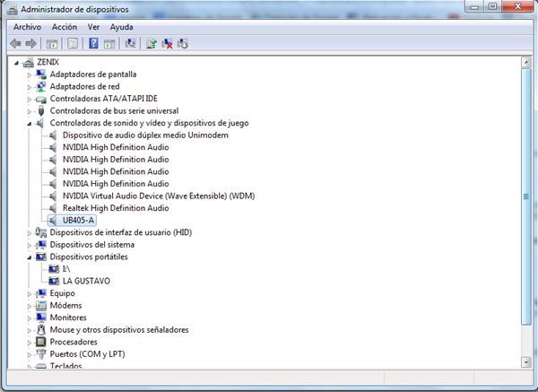Select the ZENIX computer icon

pyautogui.click(x=28, y=62)
